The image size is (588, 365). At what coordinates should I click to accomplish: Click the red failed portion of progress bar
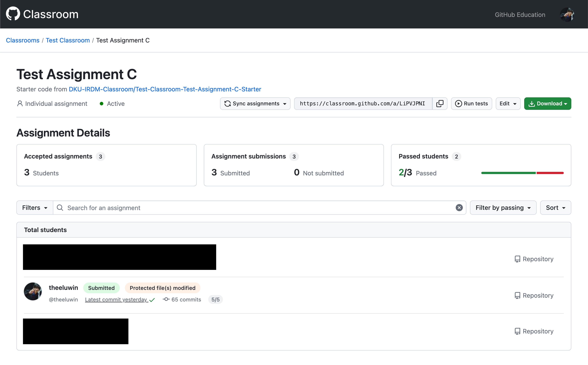550,173
